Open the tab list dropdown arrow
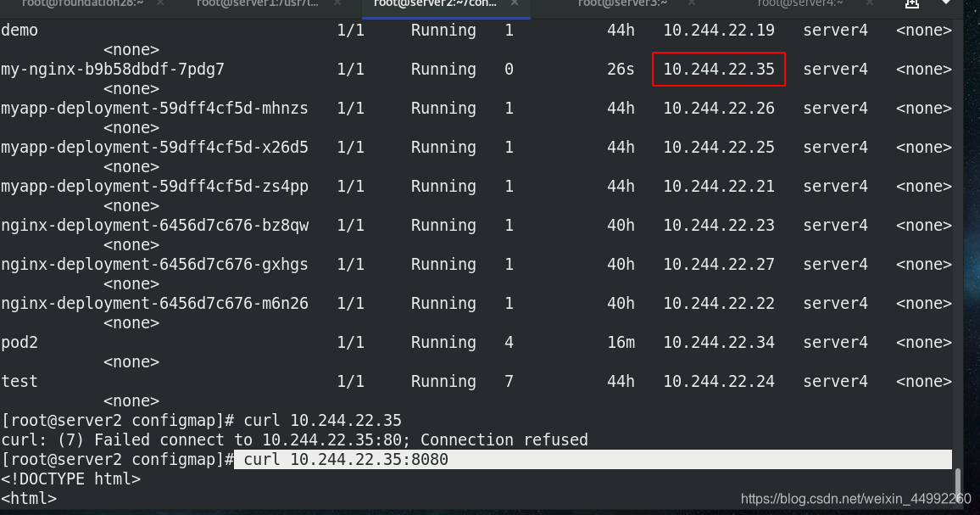 (946, 3)
